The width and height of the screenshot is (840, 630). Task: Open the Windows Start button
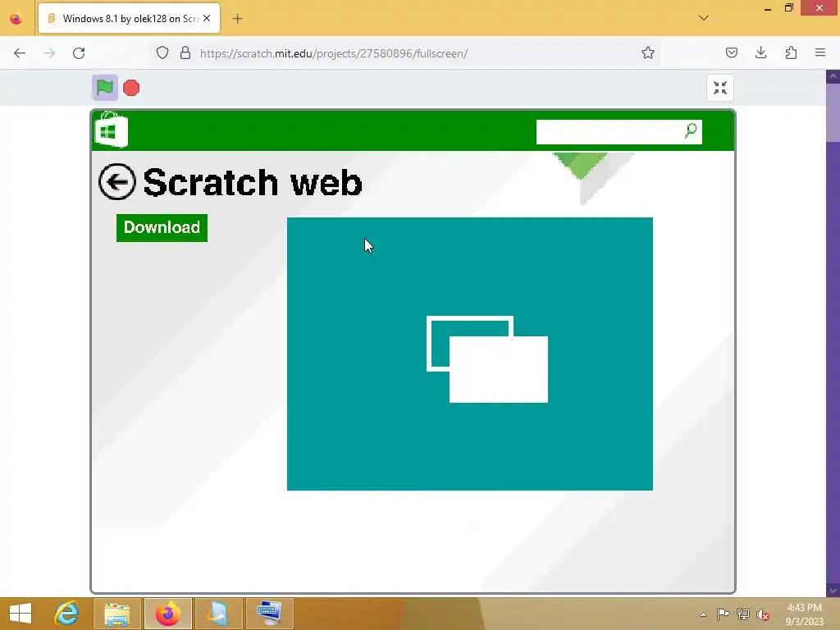21,614
